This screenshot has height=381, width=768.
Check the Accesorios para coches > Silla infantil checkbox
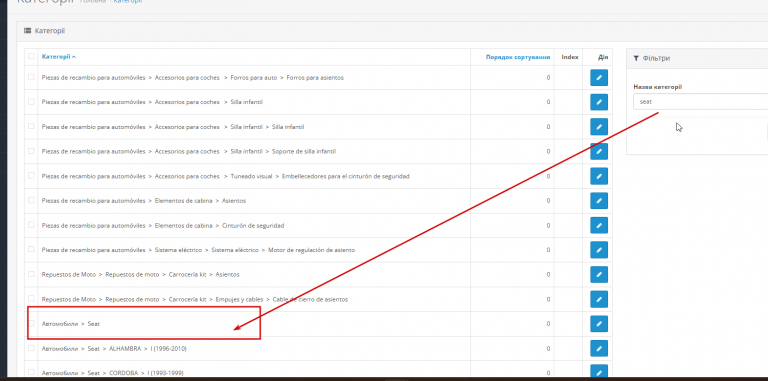tap(31, 102)
